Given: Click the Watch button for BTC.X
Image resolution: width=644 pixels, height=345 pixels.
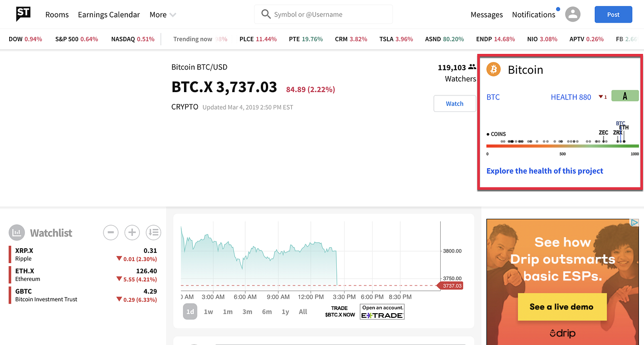Looking at the screenshot, I should 454,104.
